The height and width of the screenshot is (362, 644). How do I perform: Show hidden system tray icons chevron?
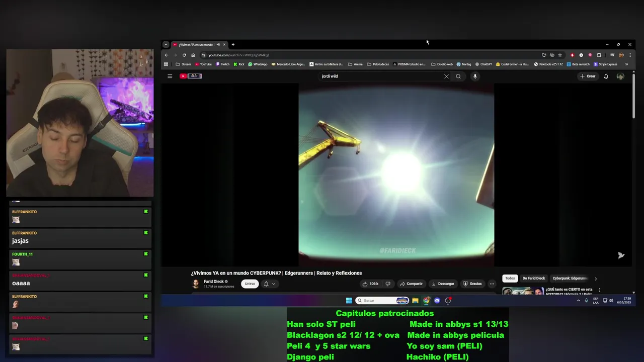578,301
